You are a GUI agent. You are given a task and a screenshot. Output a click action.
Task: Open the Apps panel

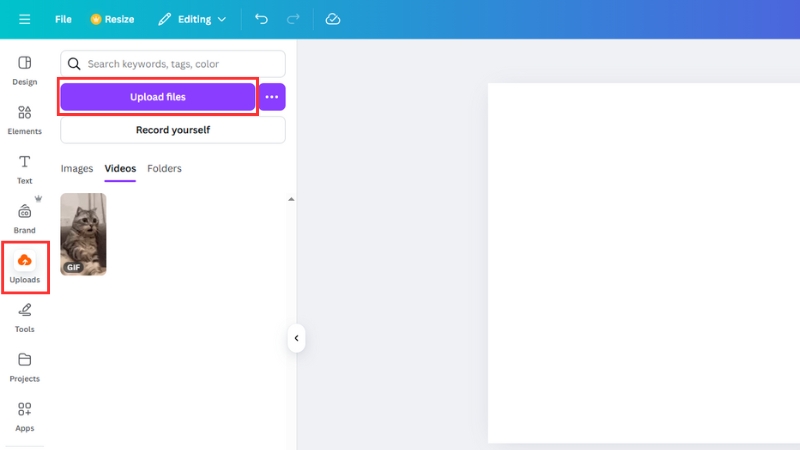pyautogui.click(x=25, y=416)
